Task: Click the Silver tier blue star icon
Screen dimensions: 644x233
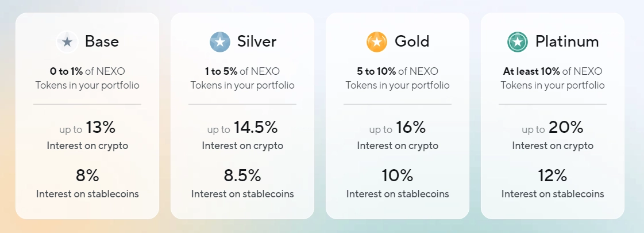Action: pyautogui.click(x=220, y=42)
